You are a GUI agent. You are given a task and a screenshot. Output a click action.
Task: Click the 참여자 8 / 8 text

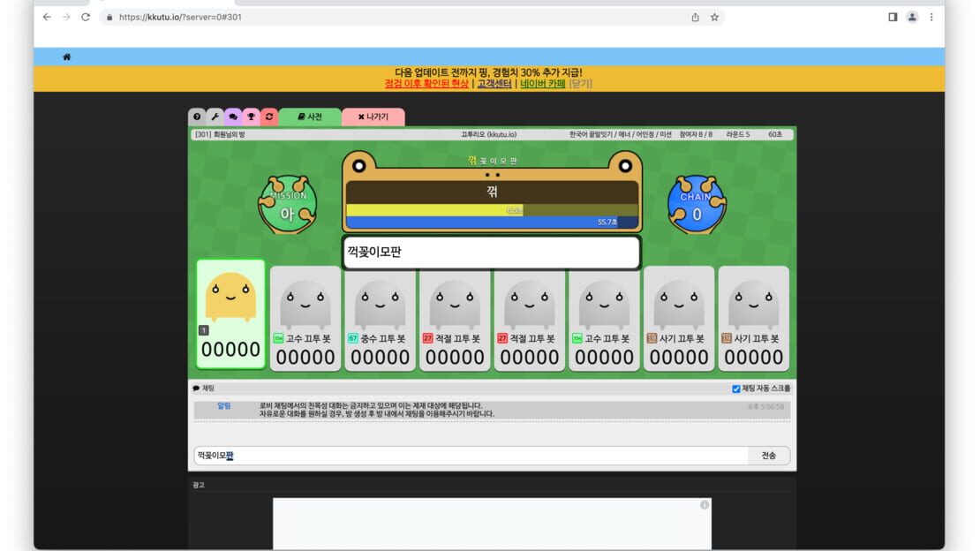[696, 134]
